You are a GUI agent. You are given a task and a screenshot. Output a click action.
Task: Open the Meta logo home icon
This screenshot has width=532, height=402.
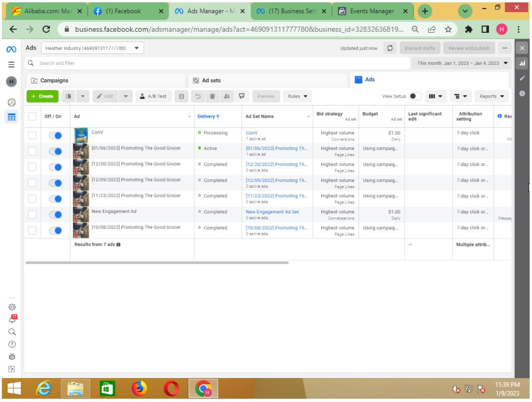pos(11,50)
